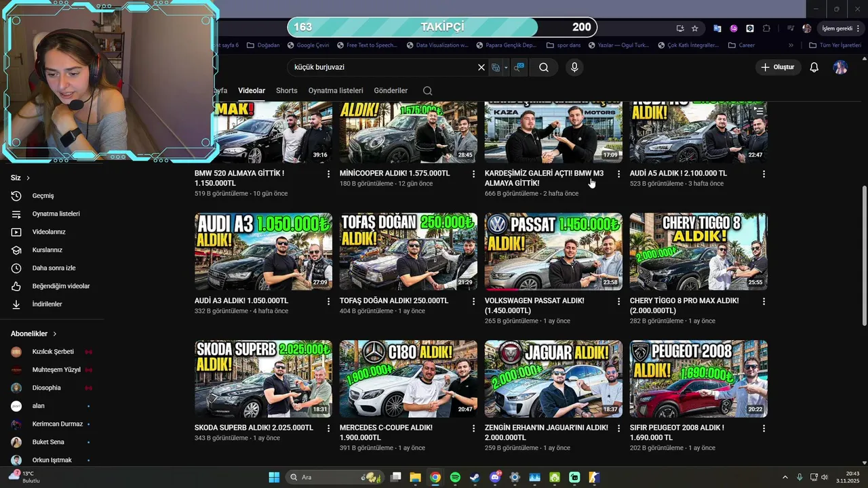Start voice search with microphone icon
This screenshot has width=868, height=488.
coord(574,68)
